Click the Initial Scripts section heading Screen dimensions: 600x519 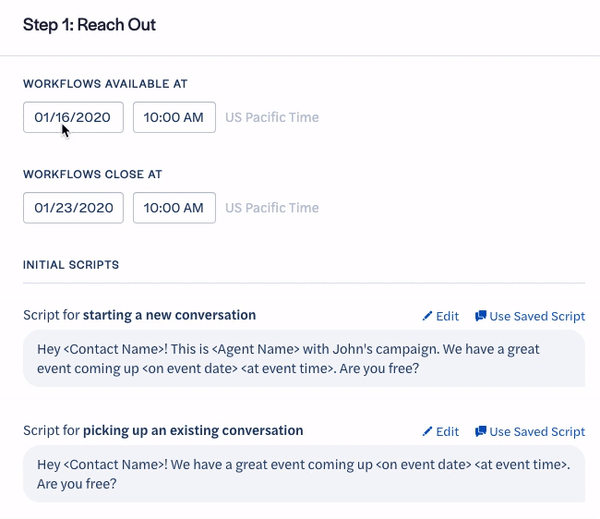(x=71, y=265)
